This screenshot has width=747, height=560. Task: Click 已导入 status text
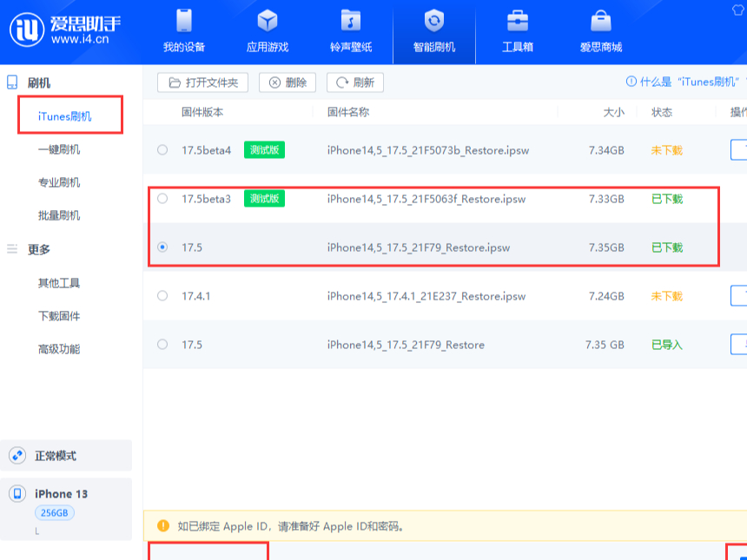[667, 345]
